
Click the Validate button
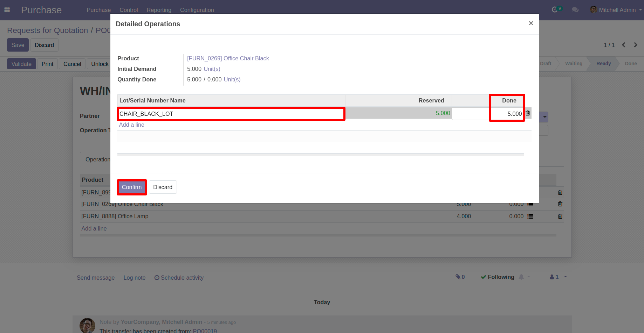[x=21, y=64]
